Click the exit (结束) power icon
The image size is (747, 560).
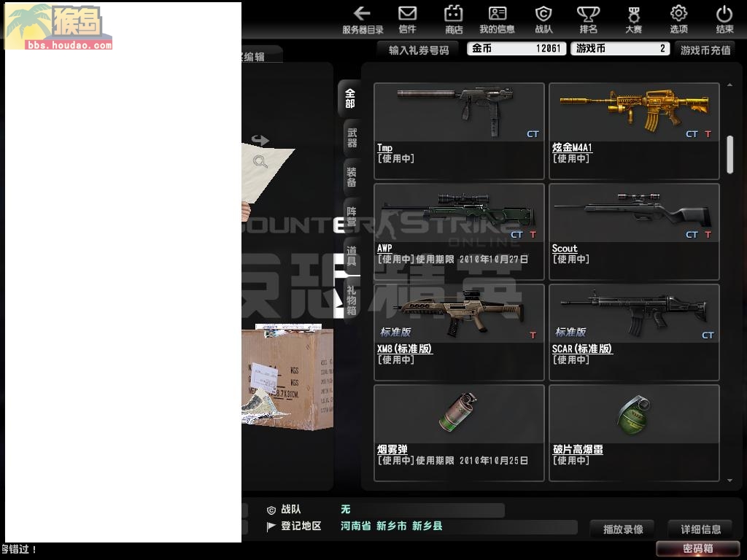pos(724,19)
